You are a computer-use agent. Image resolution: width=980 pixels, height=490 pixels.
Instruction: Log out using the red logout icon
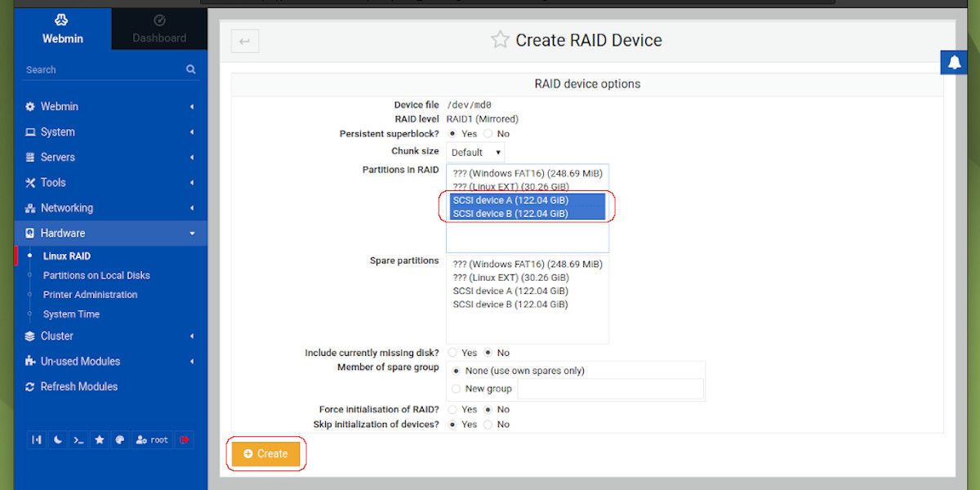[x=184, y=439]
